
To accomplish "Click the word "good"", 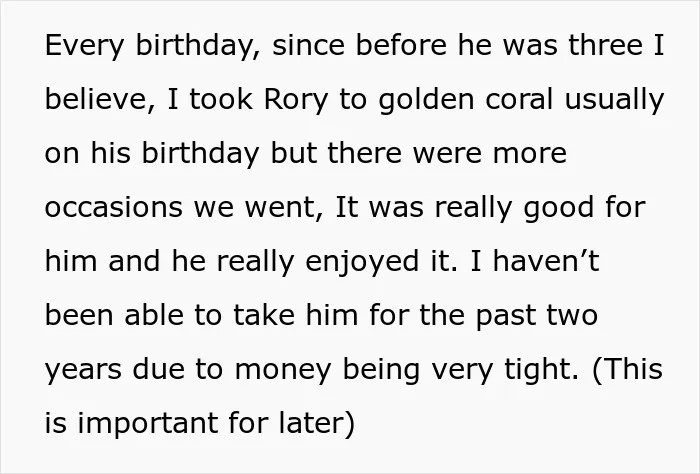I will (558, 208).
